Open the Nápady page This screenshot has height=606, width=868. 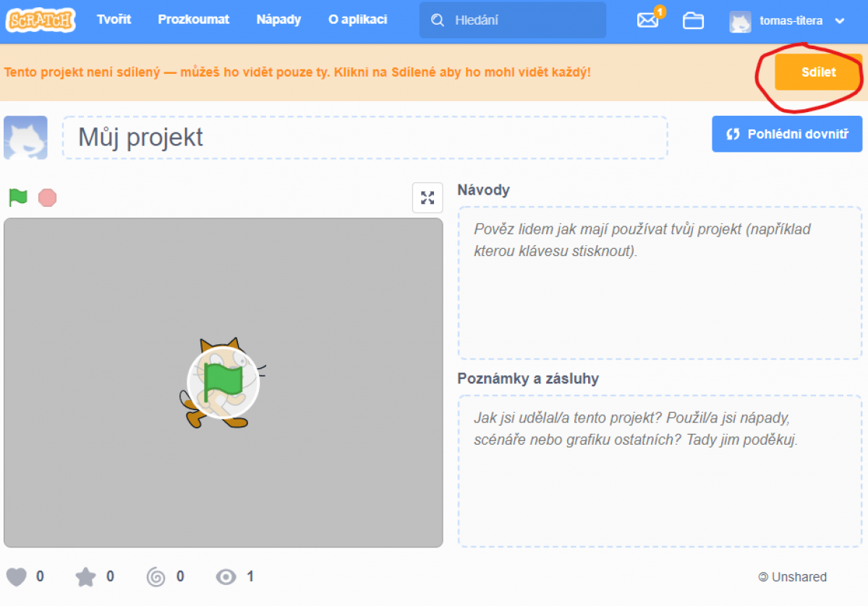[278, 20]
